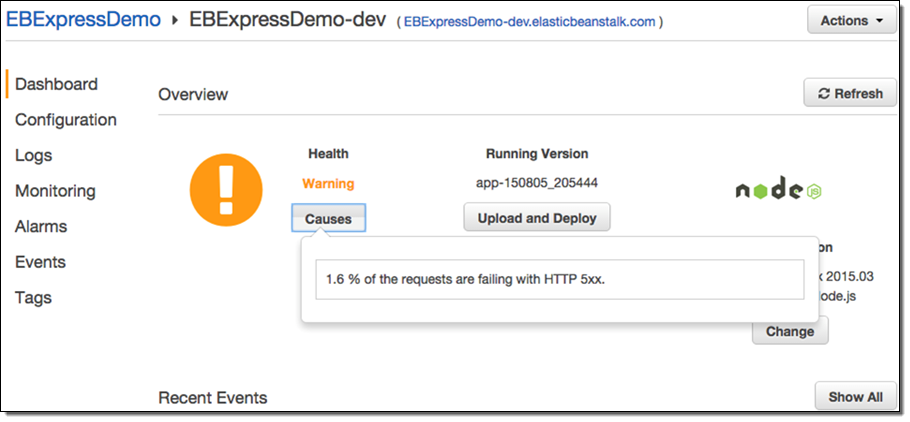Click the orange Warning health status text
Screen dimensions: 910x422
point(328,184)
